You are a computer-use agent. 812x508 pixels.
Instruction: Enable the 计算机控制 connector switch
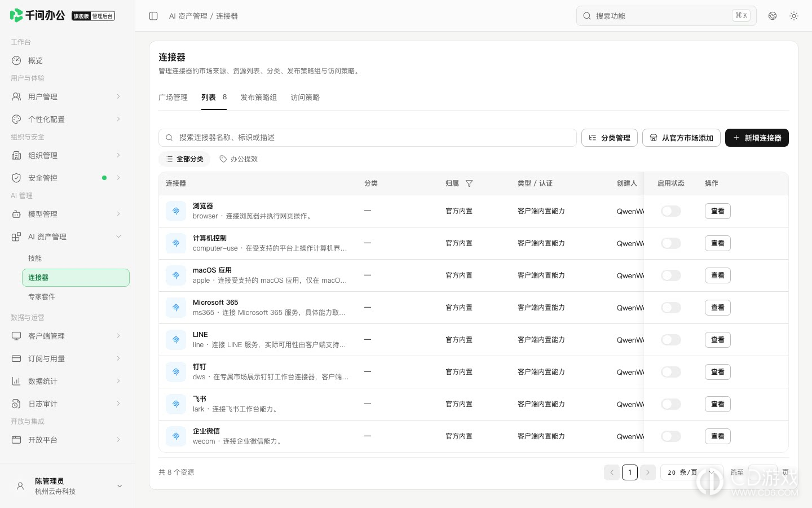(x=671, y=243)
